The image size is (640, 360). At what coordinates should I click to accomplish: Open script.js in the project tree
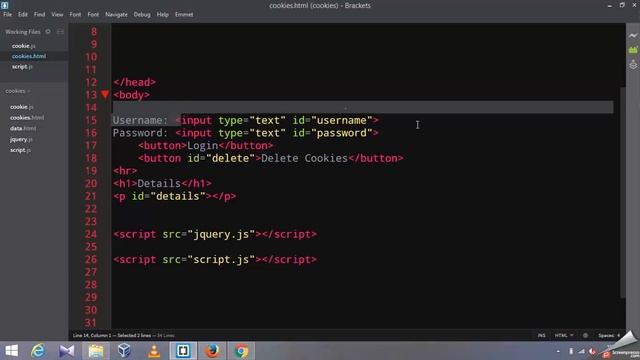(x=20, y=150)
